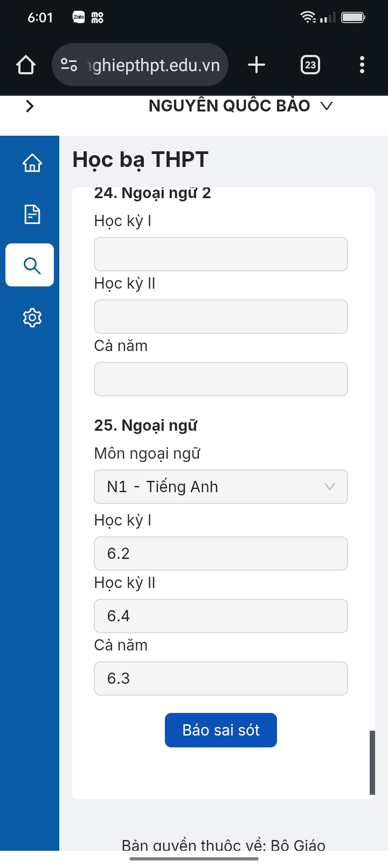Click the vertical scrollbar thumb
388x868 pixels.
coord(372,762)
